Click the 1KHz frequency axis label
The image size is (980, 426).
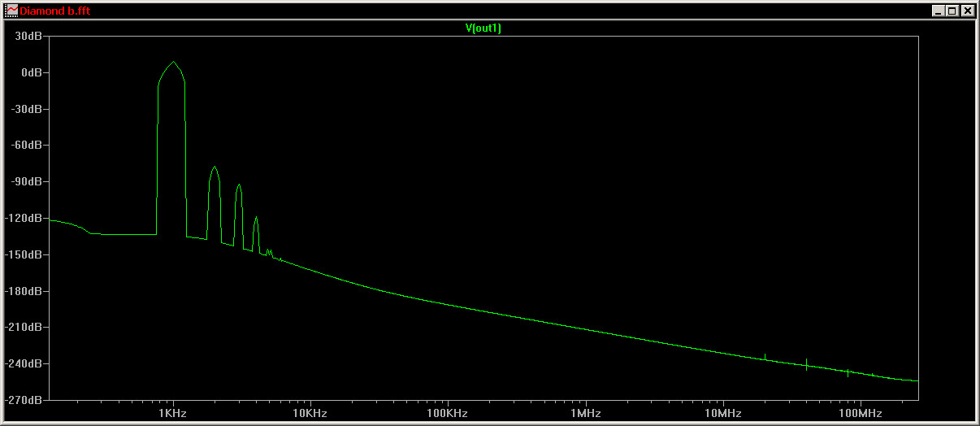[x=173, y=414]
